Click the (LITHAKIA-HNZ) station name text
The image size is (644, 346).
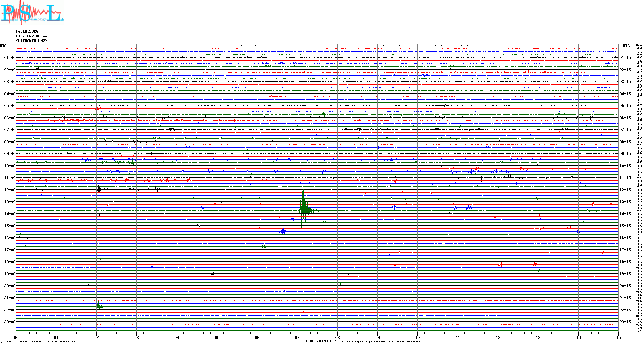pos(31,41)
